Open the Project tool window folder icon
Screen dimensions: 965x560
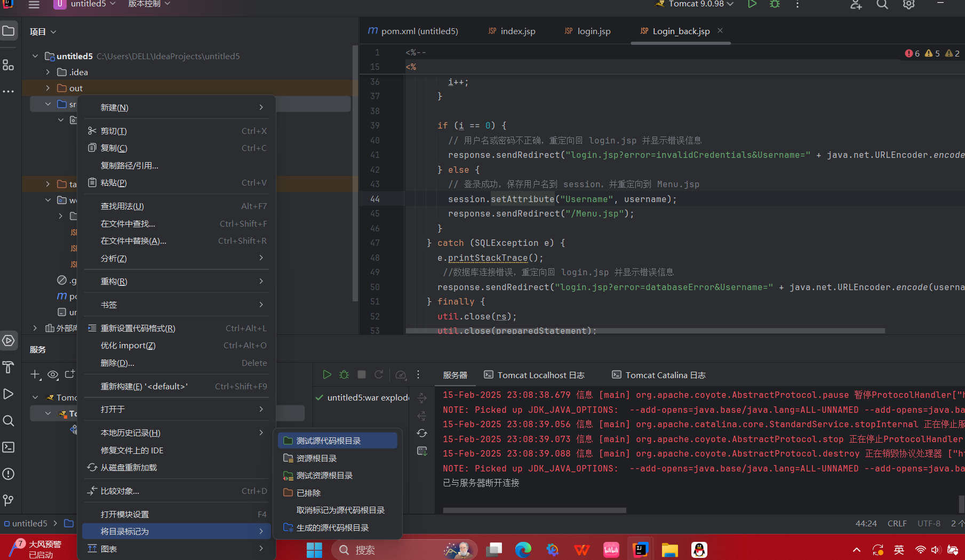click(9, 31)
